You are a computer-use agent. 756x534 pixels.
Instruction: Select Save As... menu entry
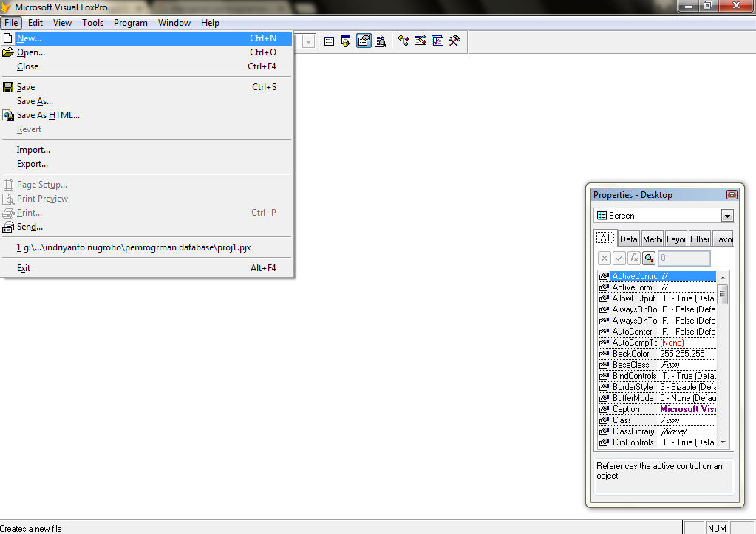coord(147,101)
